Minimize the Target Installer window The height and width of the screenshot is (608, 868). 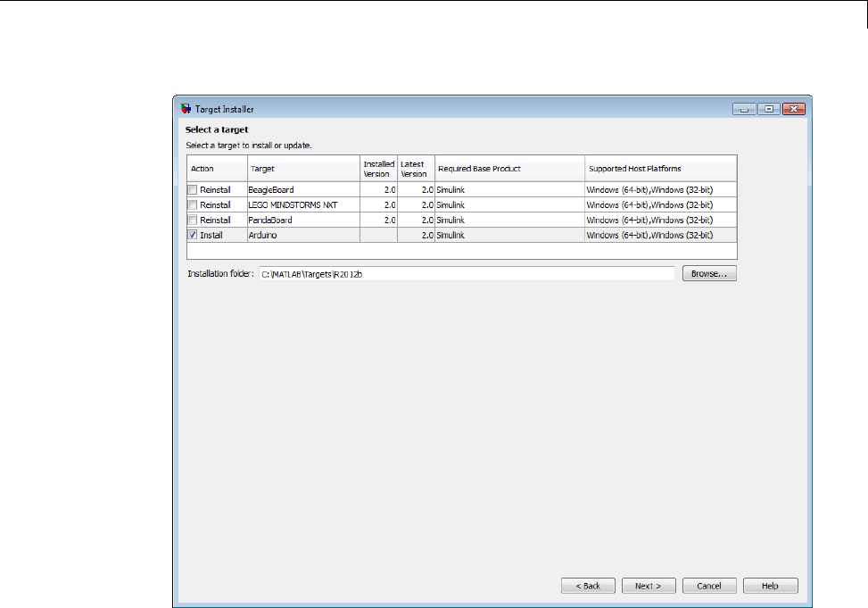point(744,109)
